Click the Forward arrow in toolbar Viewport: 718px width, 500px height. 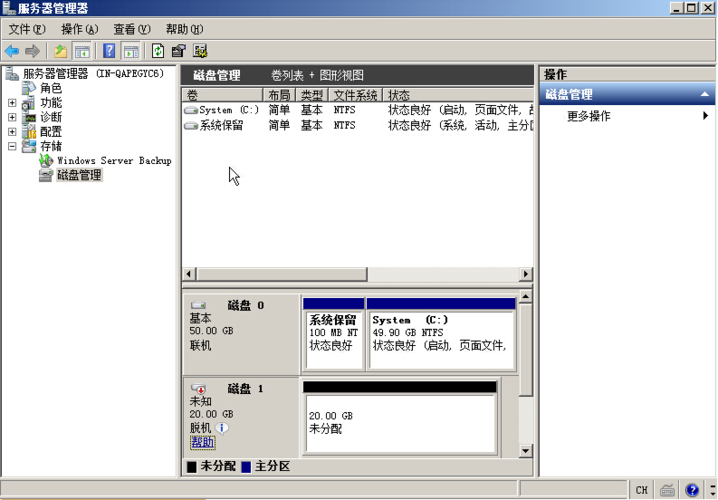coord(32,51)
